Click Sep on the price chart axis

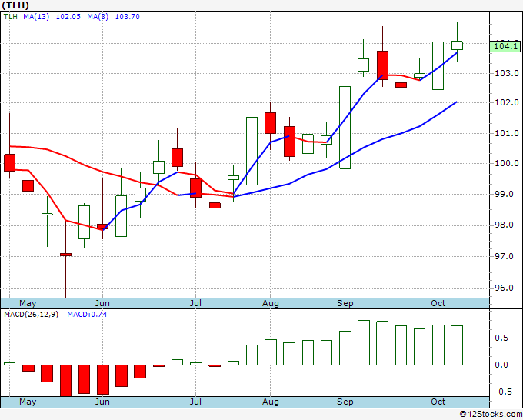coord(345,303)
